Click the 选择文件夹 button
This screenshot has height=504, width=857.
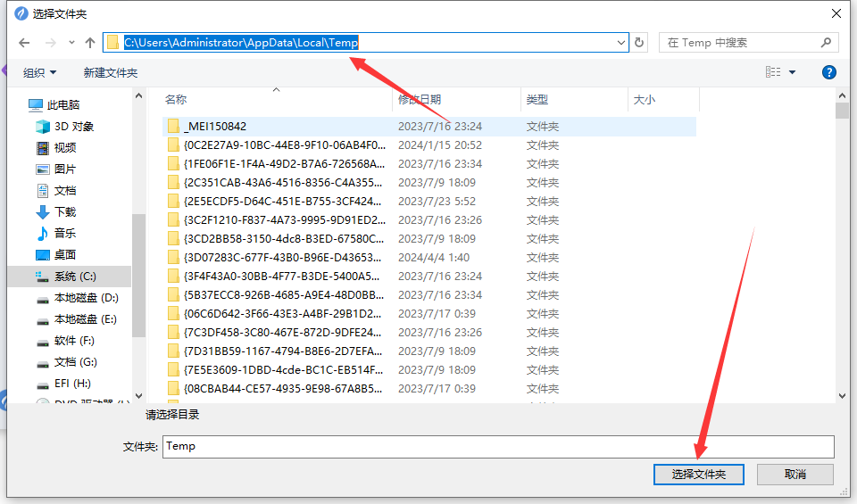click(699, 475)
